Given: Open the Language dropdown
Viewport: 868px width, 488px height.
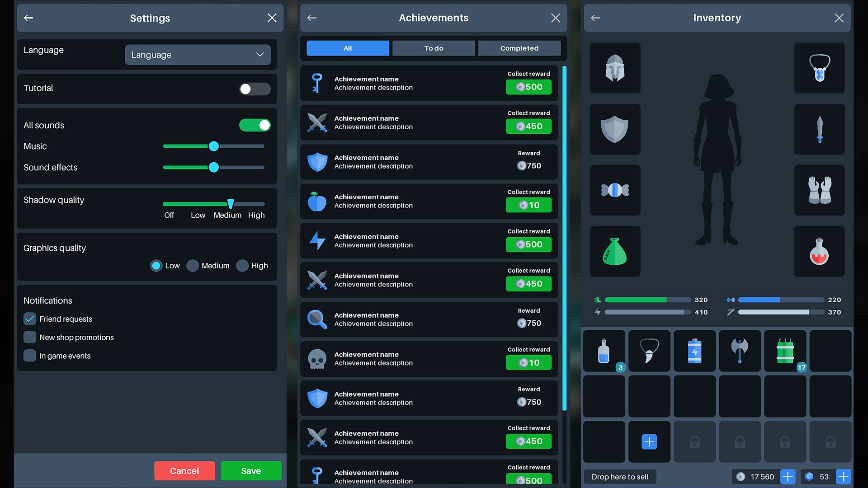Looking at the screenshot, I should (198, 55).
